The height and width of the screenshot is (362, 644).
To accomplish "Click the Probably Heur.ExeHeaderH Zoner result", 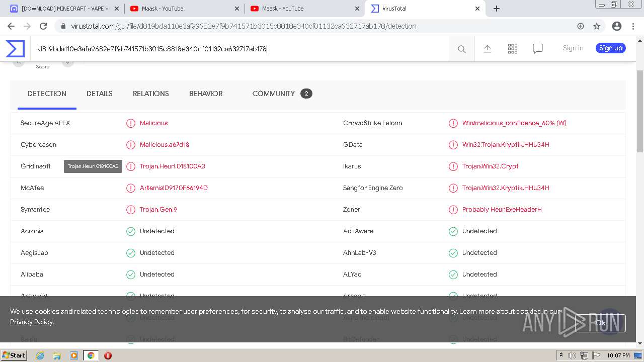I will [502, 210].
